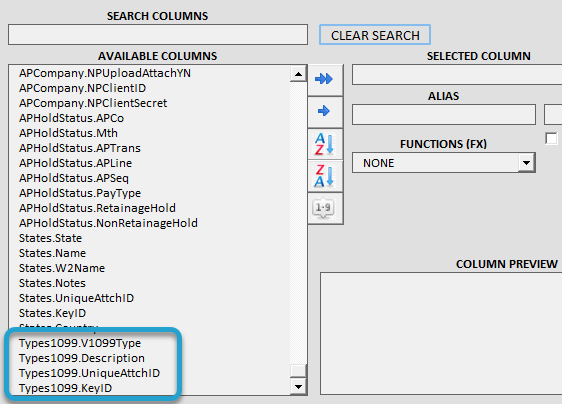Click into the Search Columns input field
The height and width of the screenshot is (404, 562).
point(158,35)
